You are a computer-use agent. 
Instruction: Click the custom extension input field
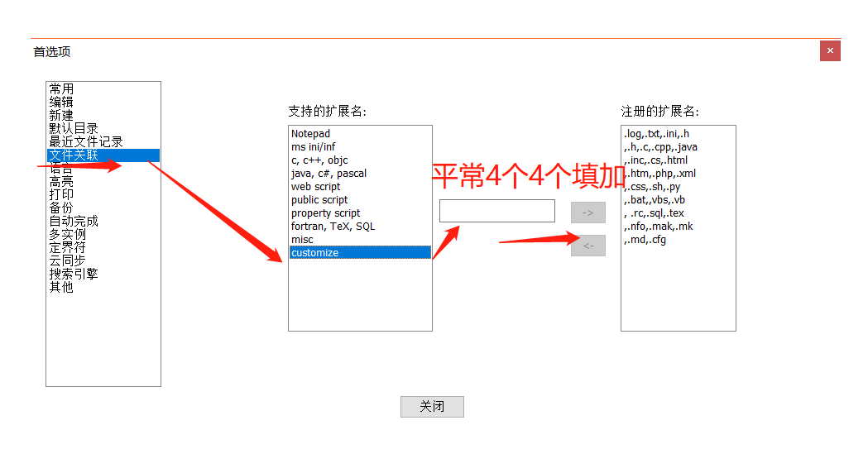(x=497, y=211)
